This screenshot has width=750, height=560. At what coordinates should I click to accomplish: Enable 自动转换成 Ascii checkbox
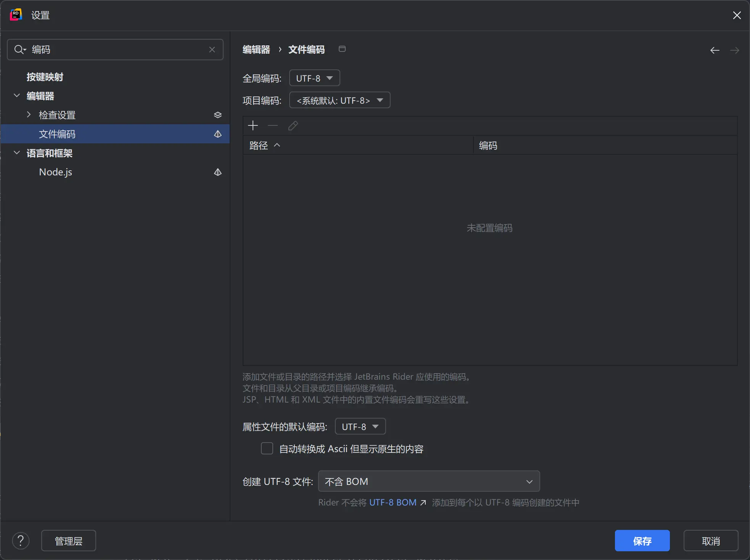(267, 448)
